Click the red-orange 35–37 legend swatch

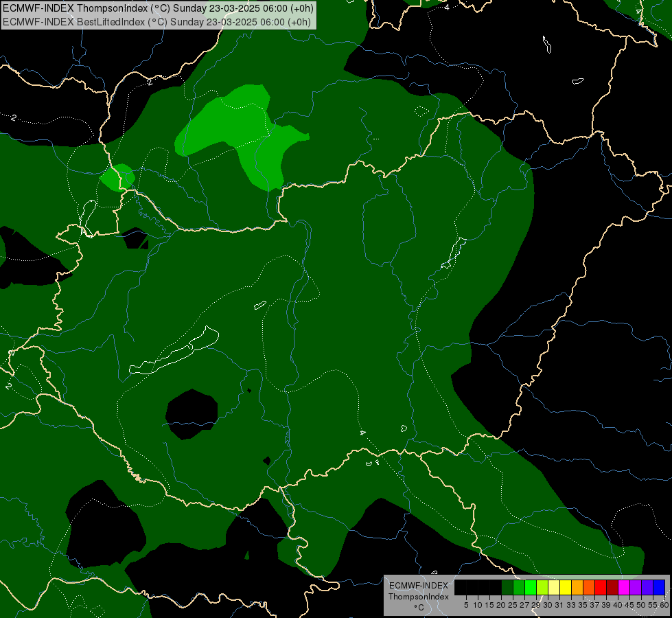tap(589, 587)
